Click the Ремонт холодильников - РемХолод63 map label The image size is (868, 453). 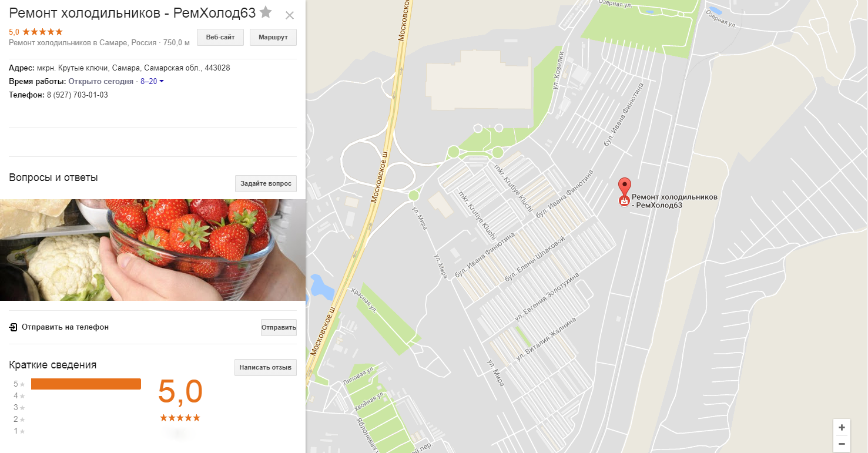[x=674, y=201]
